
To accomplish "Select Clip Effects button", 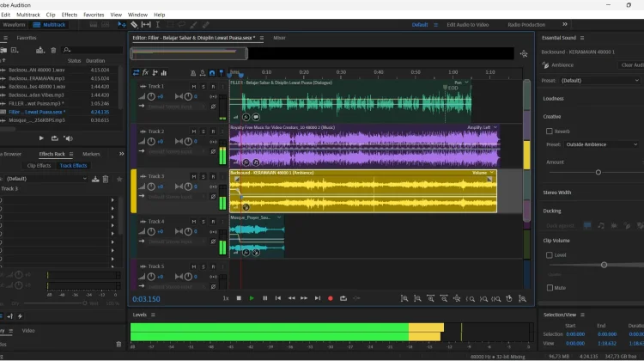I will [x=39, y=166].
